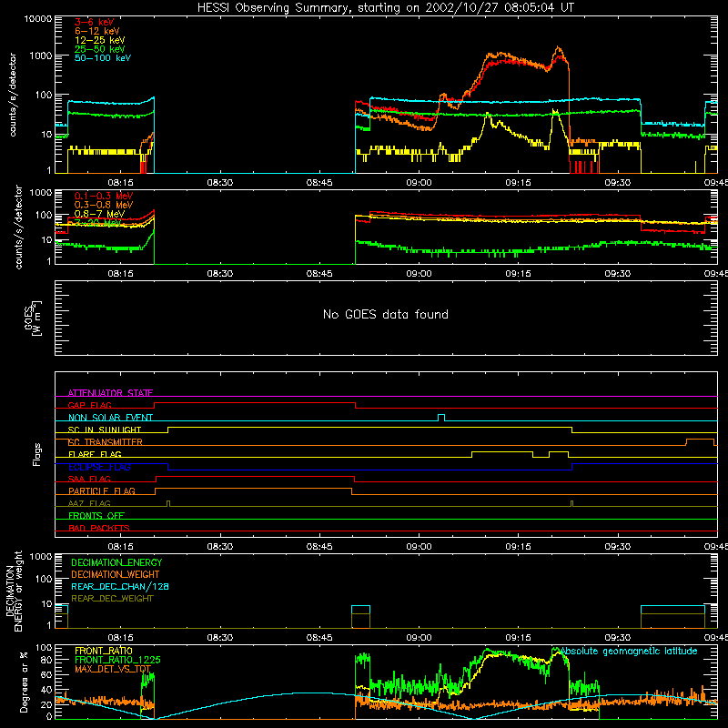Viewport: 728px width, 728px height.
Task: Select the green FRONT_RATIO_1225 legend label
Action: pyautogui.click(x=117, y=660)
